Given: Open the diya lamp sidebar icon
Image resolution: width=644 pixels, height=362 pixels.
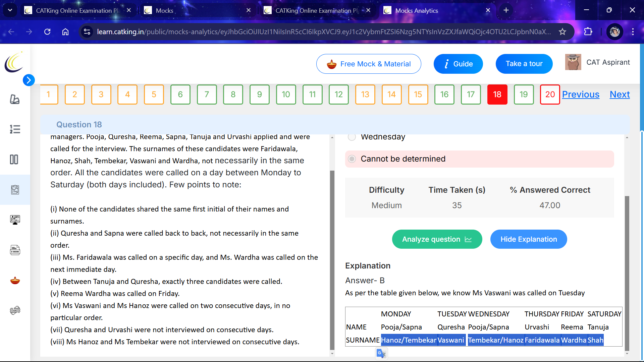Looking at the screenshot, I should (x=15, y=280).
